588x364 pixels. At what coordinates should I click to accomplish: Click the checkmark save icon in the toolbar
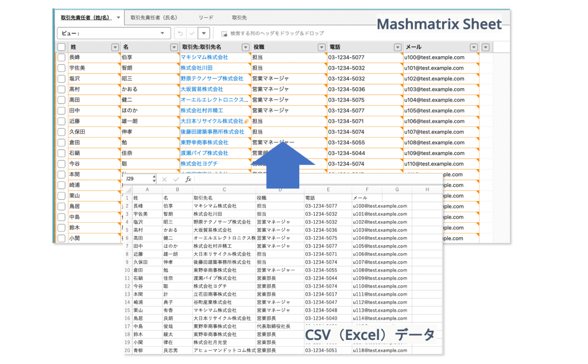[x=192, y=33]
